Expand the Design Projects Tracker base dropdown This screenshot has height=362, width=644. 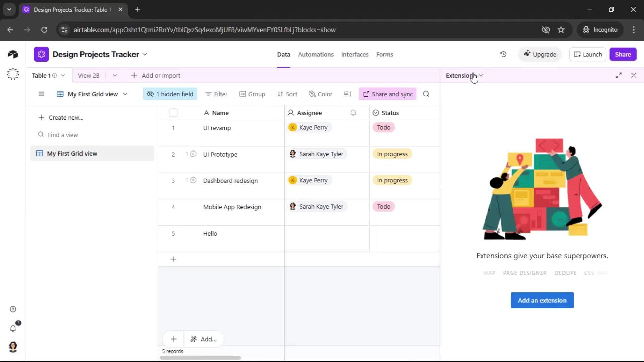(x=145, y=54)
